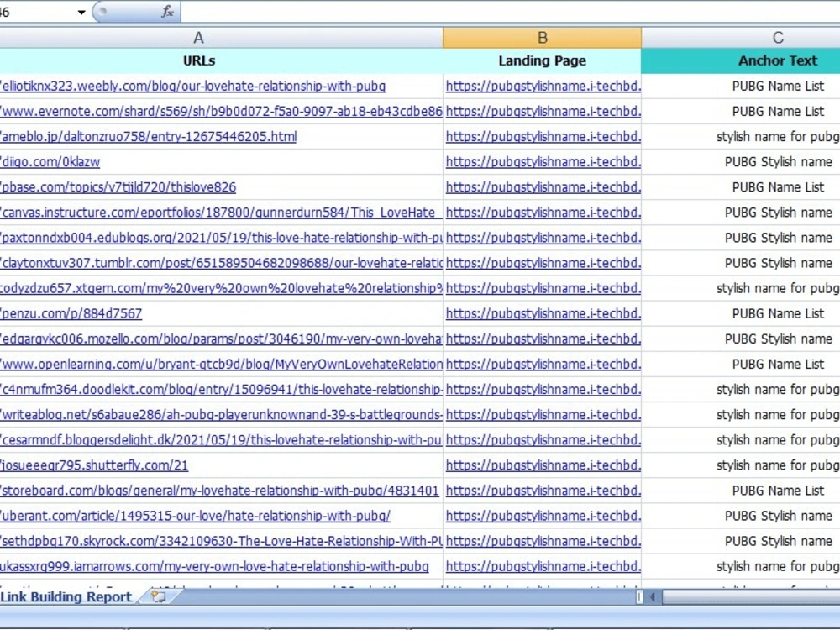Select 'stylish name for pubg' in xtgem row
This screenshot has height=630, width=840.
pyautogui.click(x=778, y=288)
